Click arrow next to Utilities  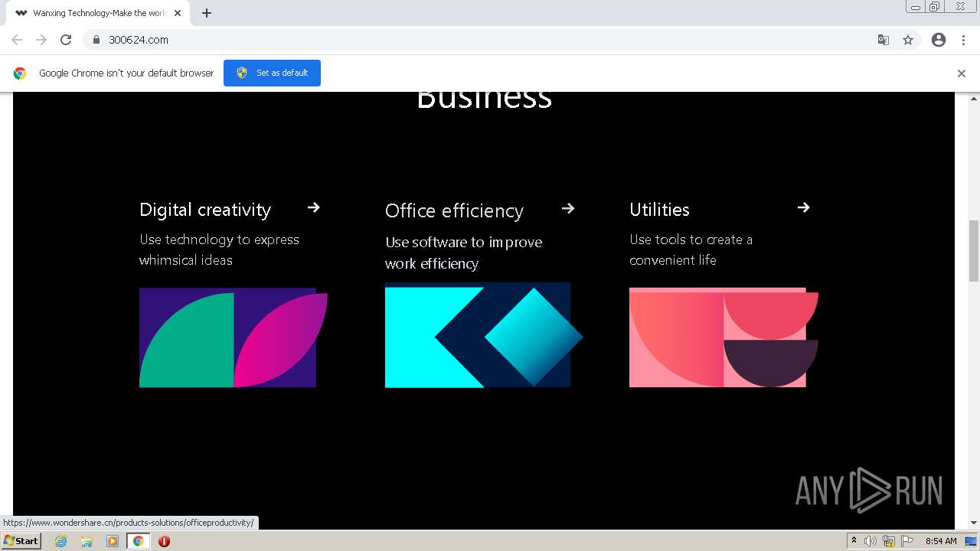click(803, 207)
